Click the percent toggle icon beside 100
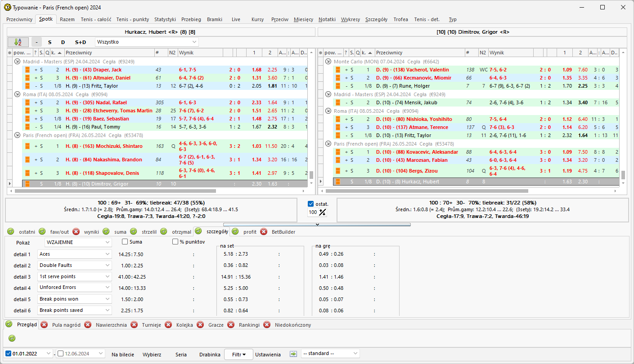Screen dimensions: 634x364 [x=322, y=212]
